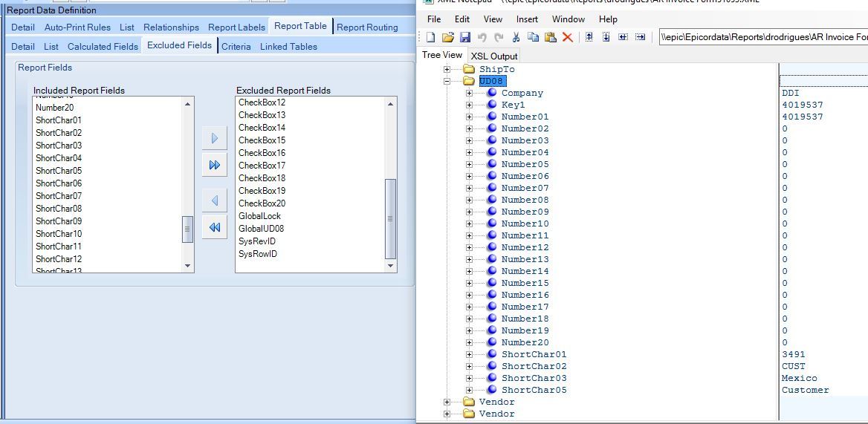Click the blue ball icon beside Company
The image size is (868, 424).
[x=491, y=93]
